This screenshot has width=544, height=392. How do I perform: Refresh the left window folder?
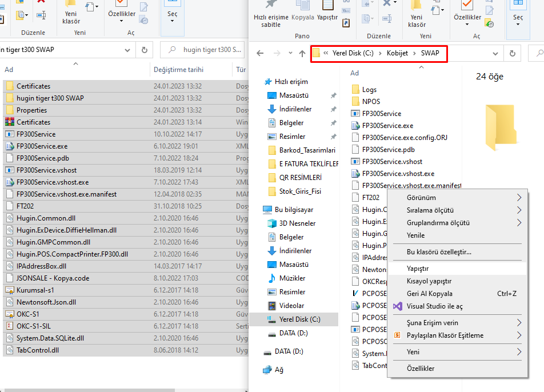145,50
